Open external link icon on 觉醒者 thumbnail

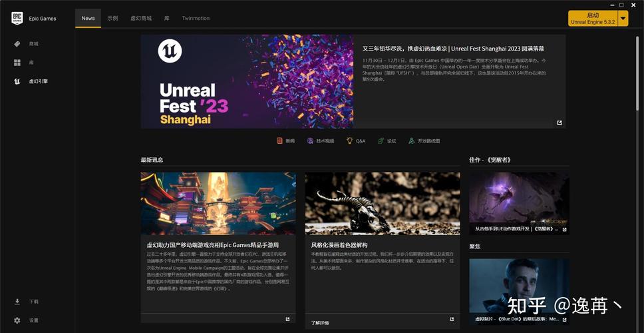tap(564, 229)
